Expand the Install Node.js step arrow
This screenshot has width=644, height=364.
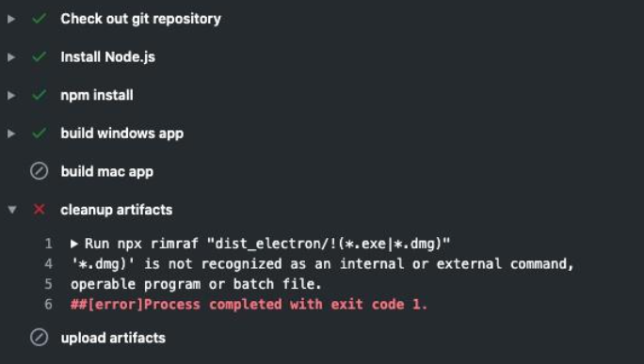(11, 57)
